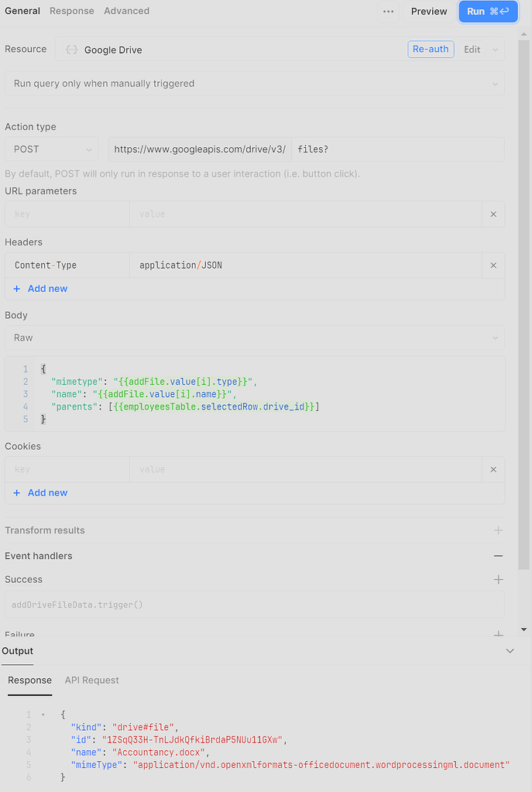Viewport: 532px width, 792px height.
Task: Remove the Cookies key-value row
Action: (x=493, y=470)
